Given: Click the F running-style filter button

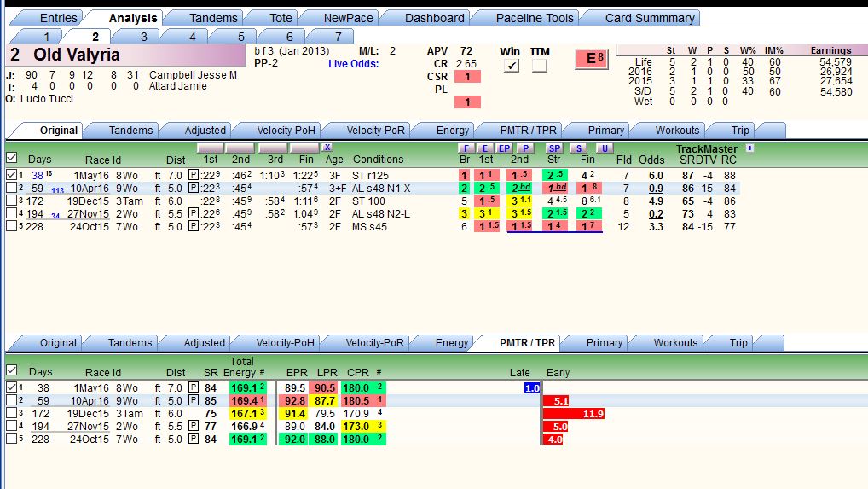Looking at the screenshot, I should (466, 148).
